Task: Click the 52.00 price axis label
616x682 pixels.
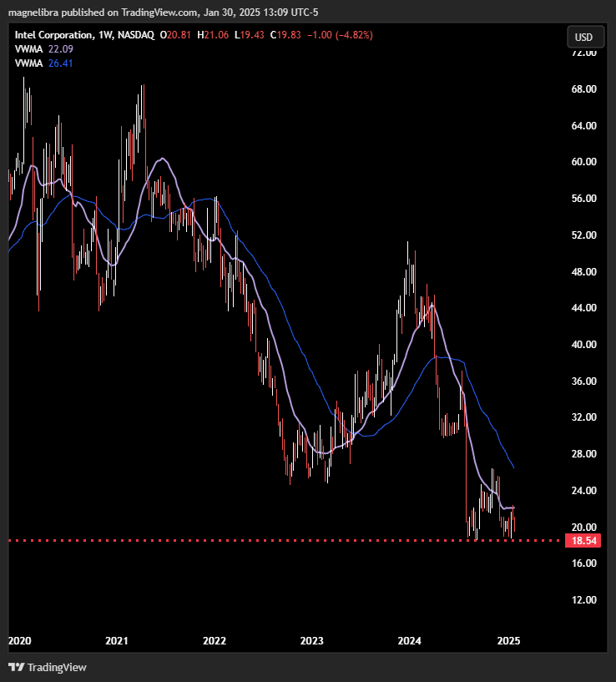Action: [583, 235]
